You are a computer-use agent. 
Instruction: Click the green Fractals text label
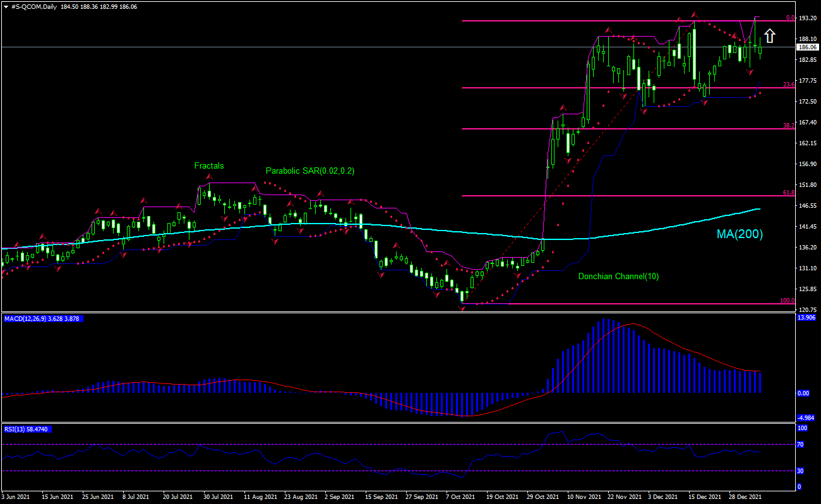(x=208, y=165)
